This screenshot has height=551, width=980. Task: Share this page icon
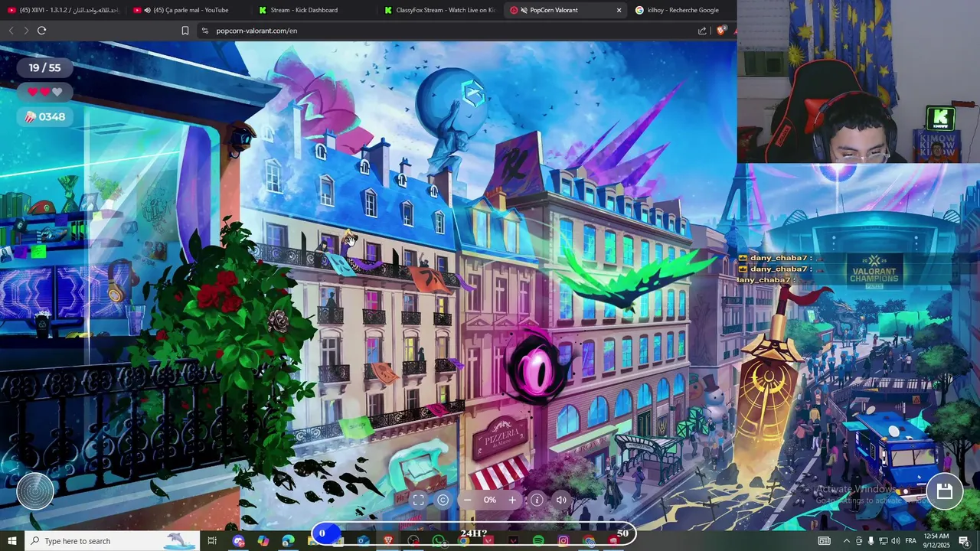click(702, 31)
